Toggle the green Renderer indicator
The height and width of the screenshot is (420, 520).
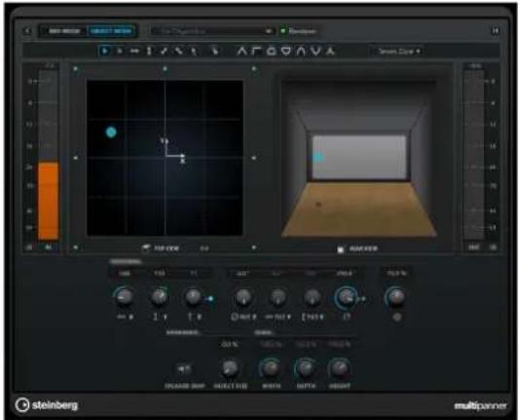(283, 31)
